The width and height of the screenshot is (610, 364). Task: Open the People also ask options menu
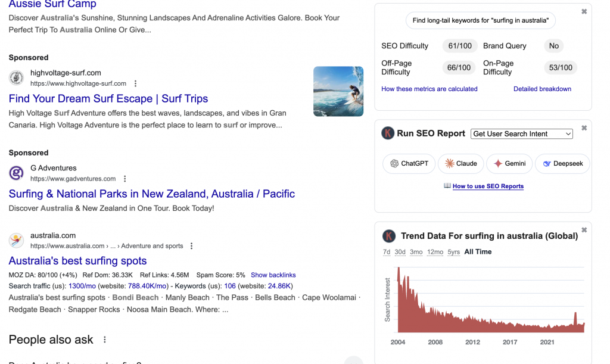(105, 340)
